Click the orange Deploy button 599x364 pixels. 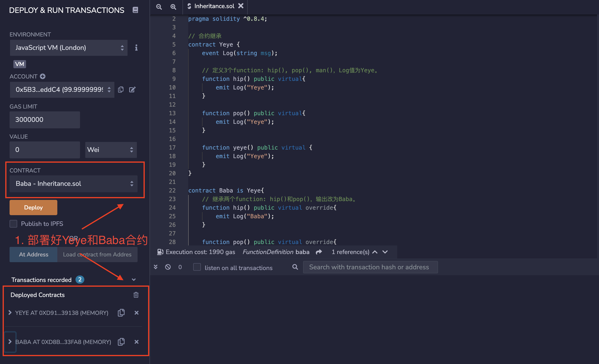[33, 207]
